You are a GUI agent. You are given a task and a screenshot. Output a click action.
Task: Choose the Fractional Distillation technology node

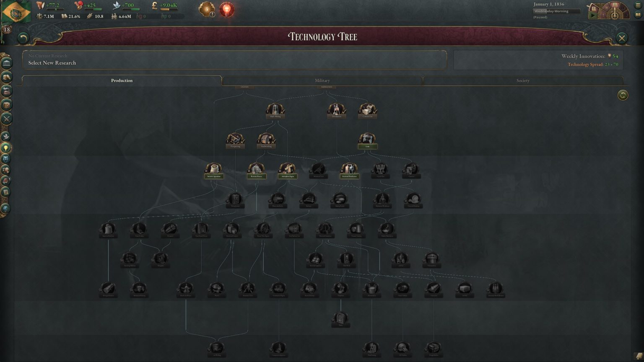click(x=349, y=171)
